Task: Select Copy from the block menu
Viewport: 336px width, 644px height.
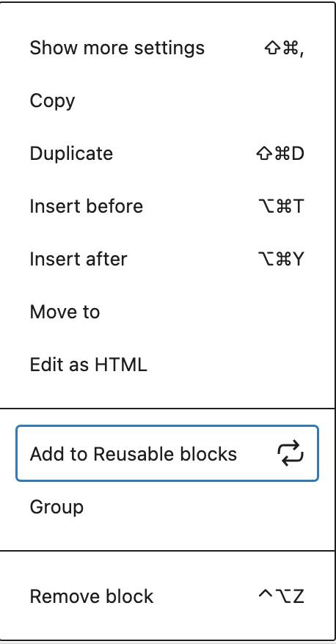Action: pyautogui.click(x=167, y=100)
